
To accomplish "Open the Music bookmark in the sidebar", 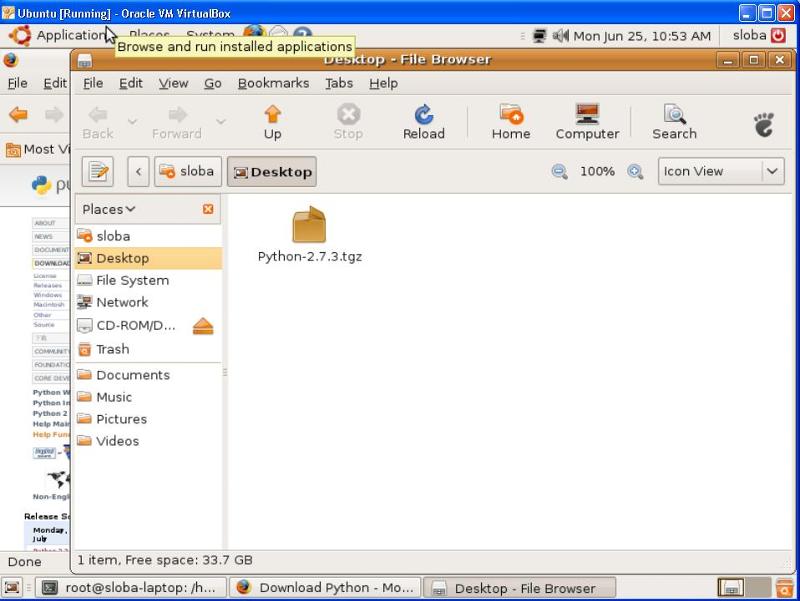I will (x=148, y=397).
